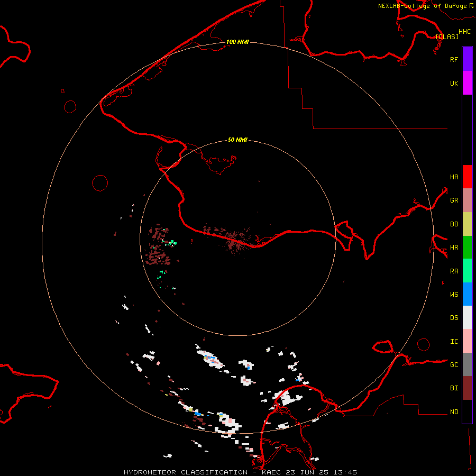
Task: Pick the DS white legend swatch
Action: point(467,317)
